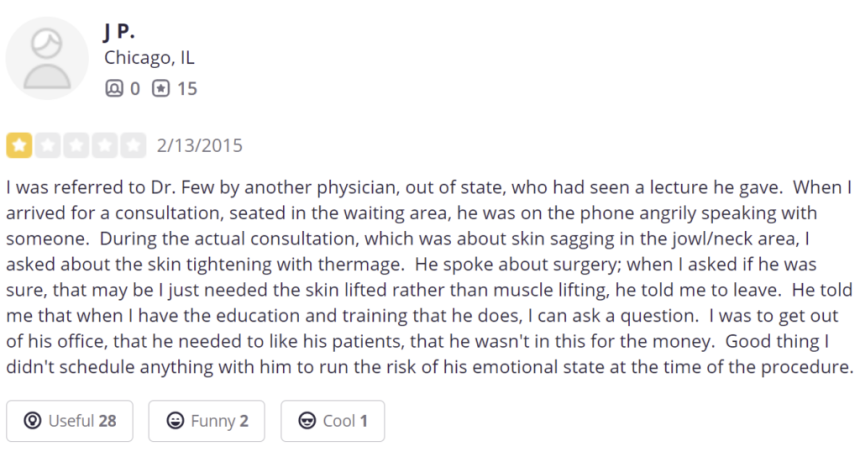Open the reviewer name J P.
Image resolution: width=860 pixels, height=462 pixels.
[x=118, y=31]
